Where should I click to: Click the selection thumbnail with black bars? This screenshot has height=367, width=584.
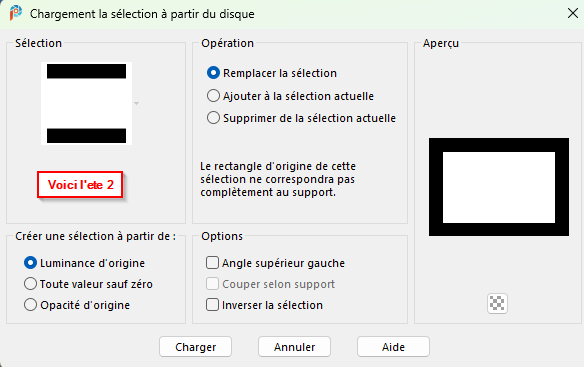tap(86, 104)
